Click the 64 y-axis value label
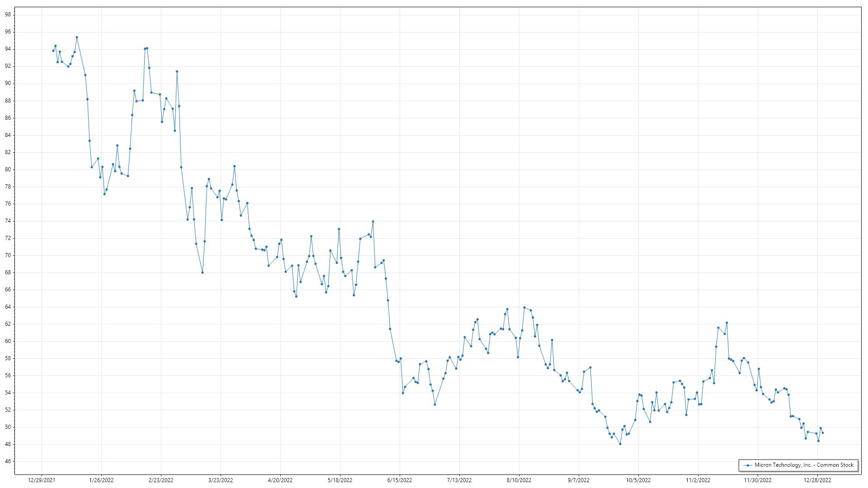 pos(8,307)
